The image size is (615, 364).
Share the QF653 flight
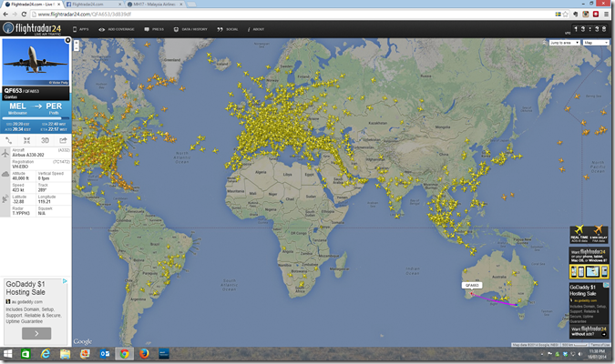pyautogui.click(x=63, y=140)
